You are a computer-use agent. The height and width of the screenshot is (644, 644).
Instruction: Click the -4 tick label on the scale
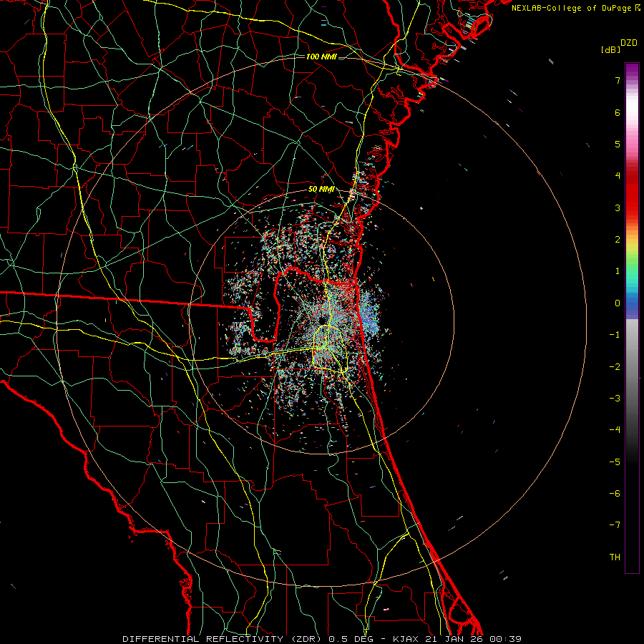pos(615,430)
